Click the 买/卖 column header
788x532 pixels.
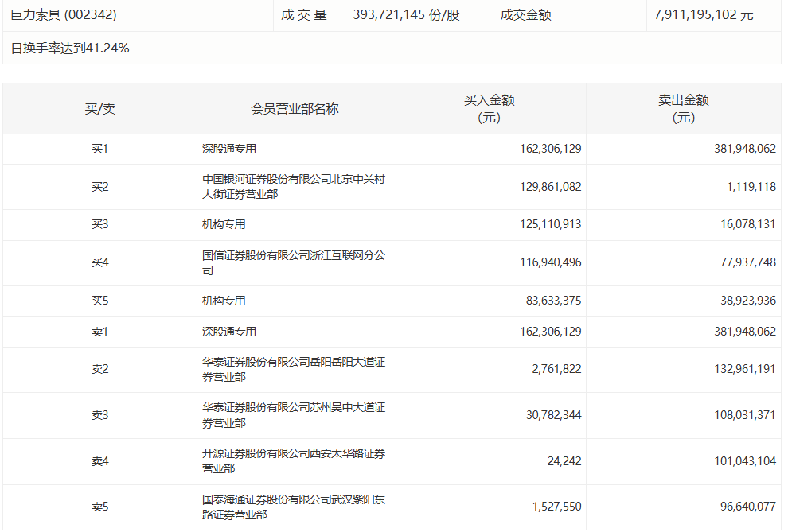point(99,109)
